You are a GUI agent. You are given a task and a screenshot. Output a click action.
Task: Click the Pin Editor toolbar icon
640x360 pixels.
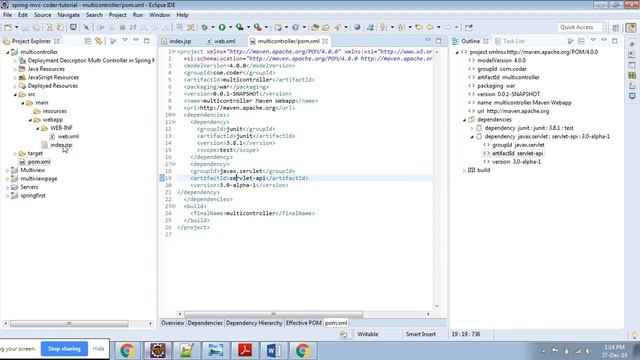pyautogui.click(x=469, y=27)
